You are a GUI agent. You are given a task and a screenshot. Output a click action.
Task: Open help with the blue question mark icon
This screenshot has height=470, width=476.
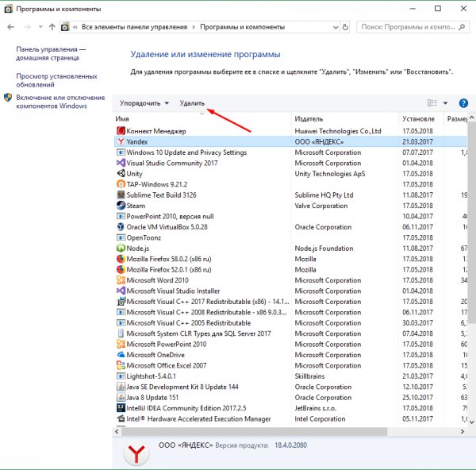tap(463, 103)
